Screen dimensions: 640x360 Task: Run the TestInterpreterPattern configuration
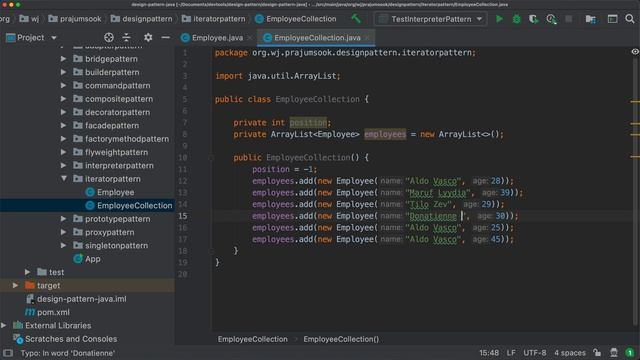(x=499, y=19)
